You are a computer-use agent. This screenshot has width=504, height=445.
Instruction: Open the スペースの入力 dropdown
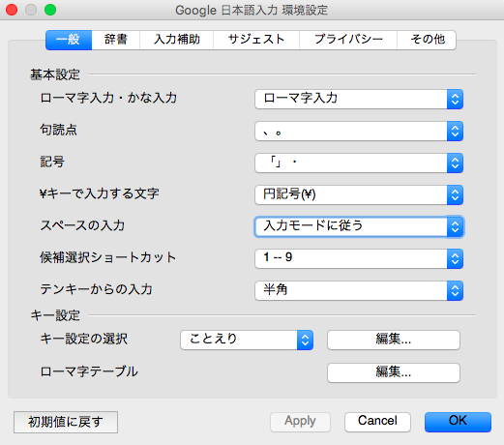click(359, 226)
